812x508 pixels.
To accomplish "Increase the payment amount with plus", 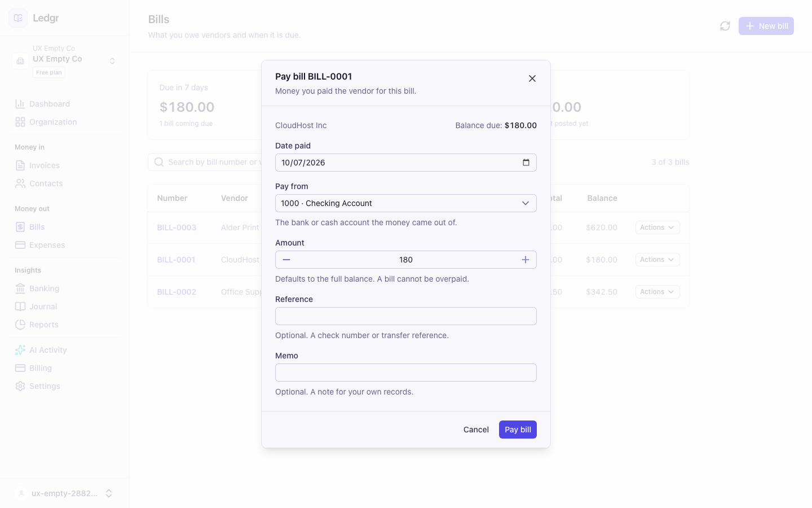I will [x=525, y=260].
